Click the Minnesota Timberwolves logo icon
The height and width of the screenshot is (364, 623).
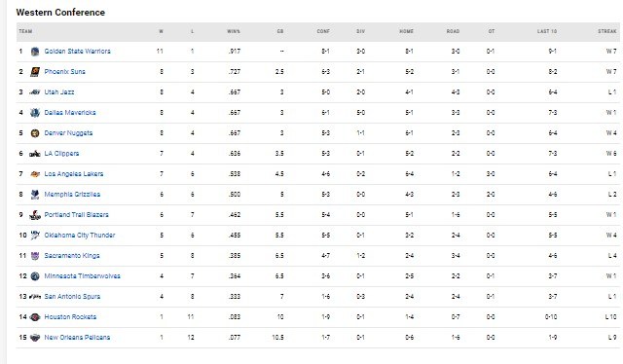35,276
